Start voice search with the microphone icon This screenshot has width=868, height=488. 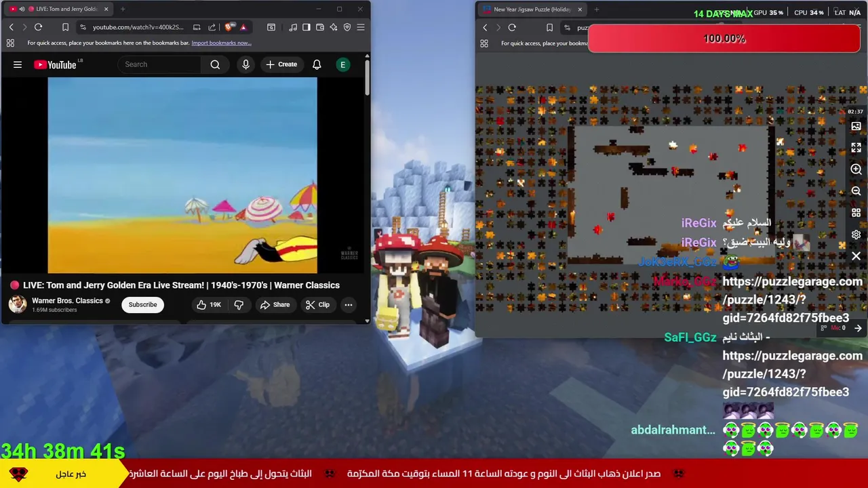click(245, 64)
